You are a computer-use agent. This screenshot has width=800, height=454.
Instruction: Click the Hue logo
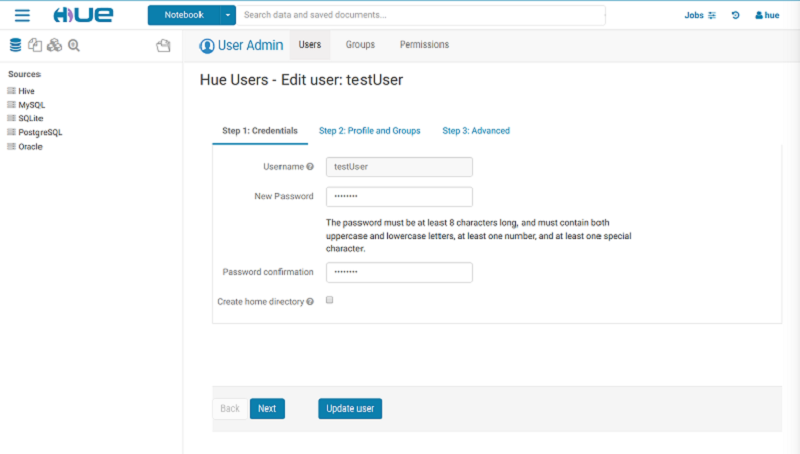83,15
